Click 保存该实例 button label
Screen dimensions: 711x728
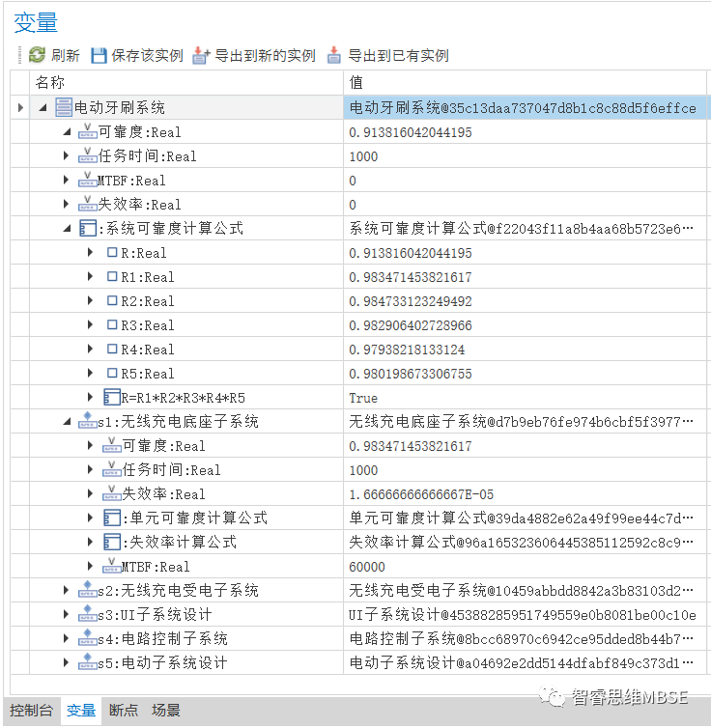[147, 55]
